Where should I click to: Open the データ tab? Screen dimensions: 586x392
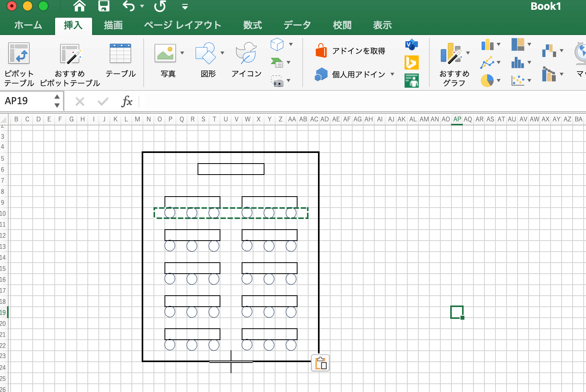(297, 25)
